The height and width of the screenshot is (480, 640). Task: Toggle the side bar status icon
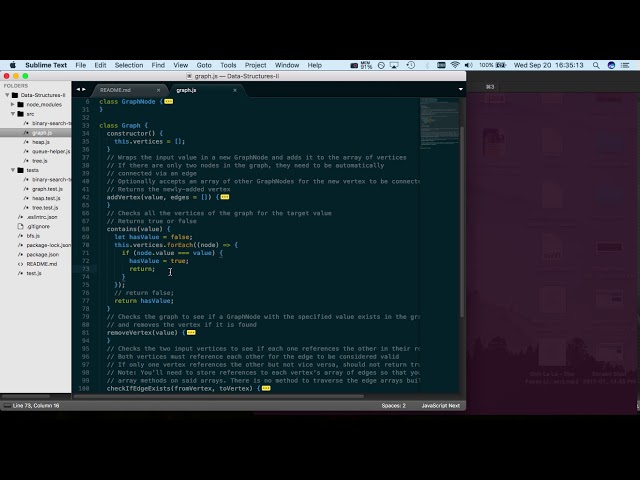pos(7,406)
